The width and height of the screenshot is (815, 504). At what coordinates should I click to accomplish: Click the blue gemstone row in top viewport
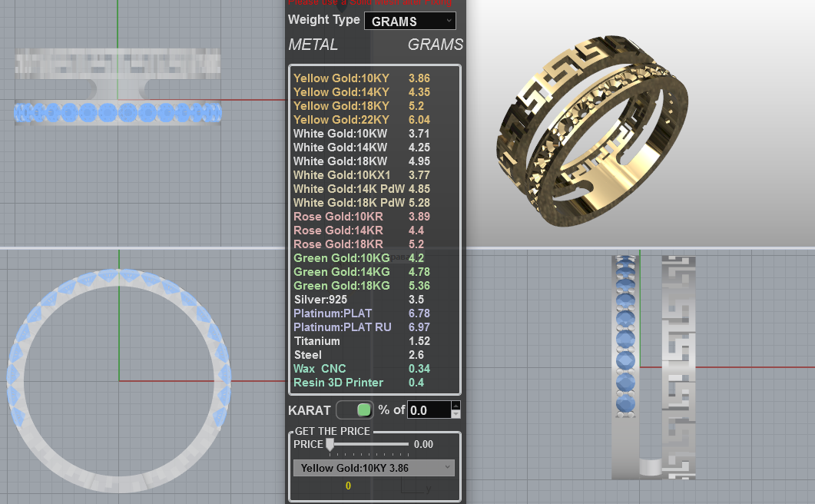tap(118, 112)
